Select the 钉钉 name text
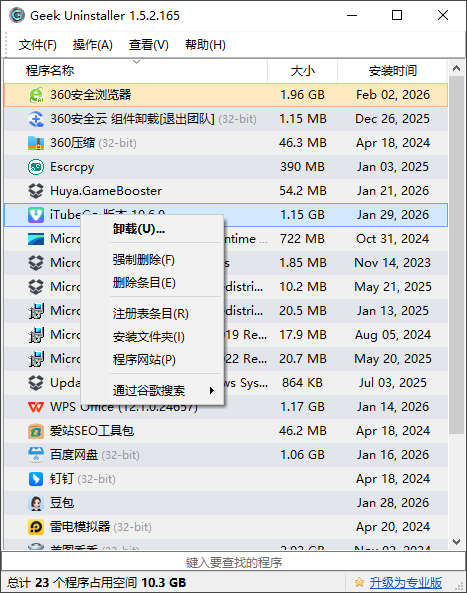Image resolution: width=467 pixels, height=593 pixels. tap(62, 479)
